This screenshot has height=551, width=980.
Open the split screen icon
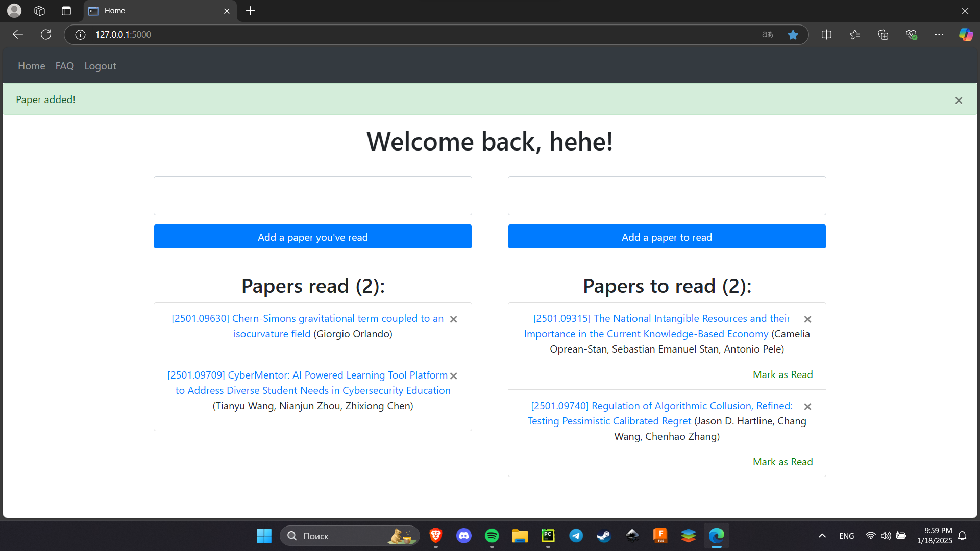(826, 35)
